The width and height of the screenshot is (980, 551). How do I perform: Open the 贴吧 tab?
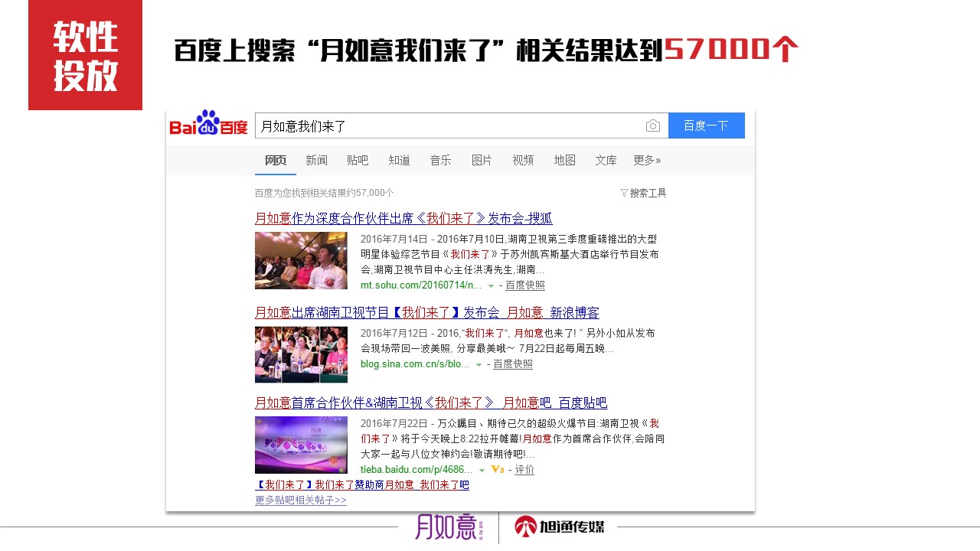pos(358,160)
